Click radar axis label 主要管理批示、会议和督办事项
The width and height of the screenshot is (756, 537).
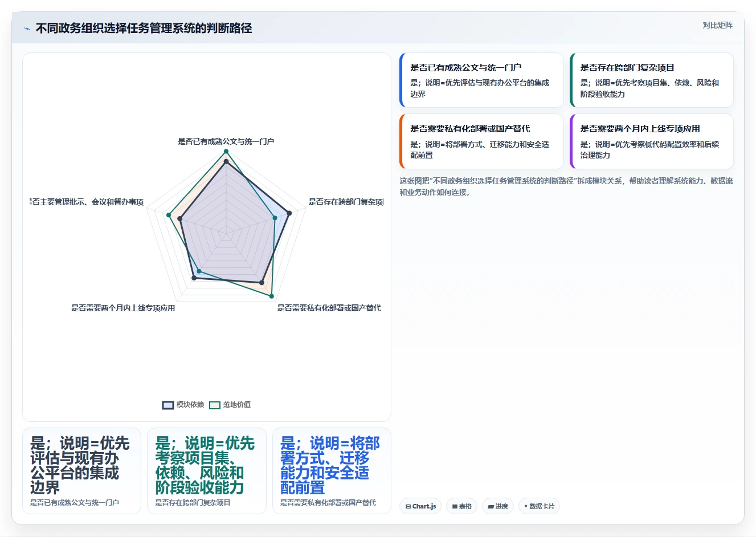point(87,202)
